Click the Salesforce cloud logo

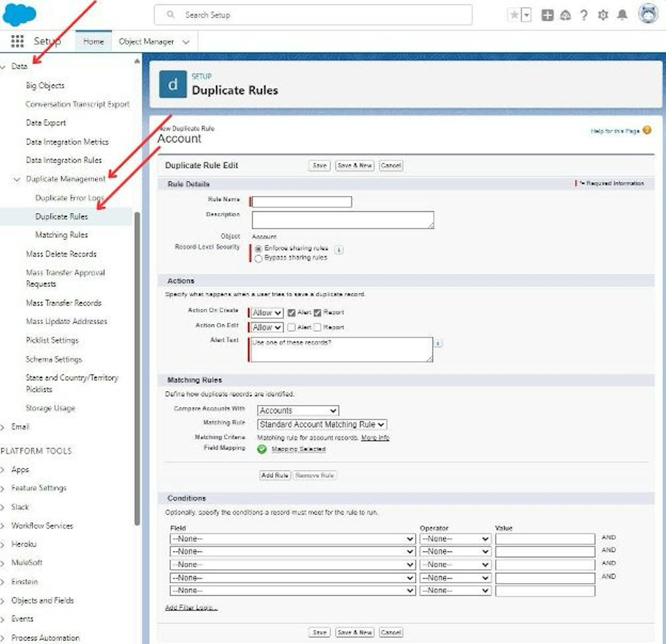[19, 15]
